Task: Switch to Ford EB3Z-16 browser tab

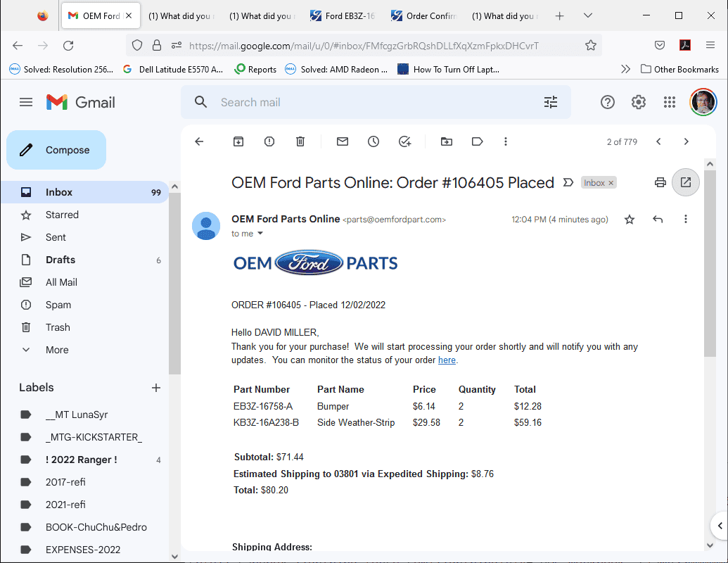Action: coord(343,15)
